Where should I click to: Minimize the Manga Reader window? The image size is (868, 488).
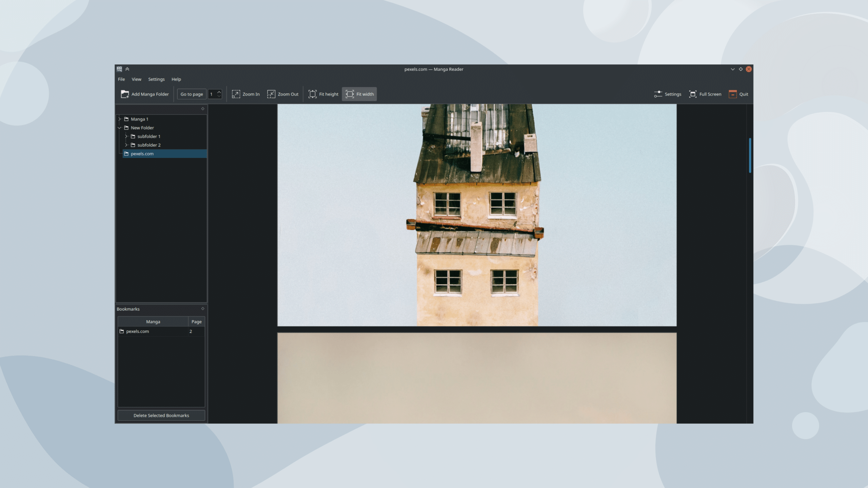pos(733,69)
